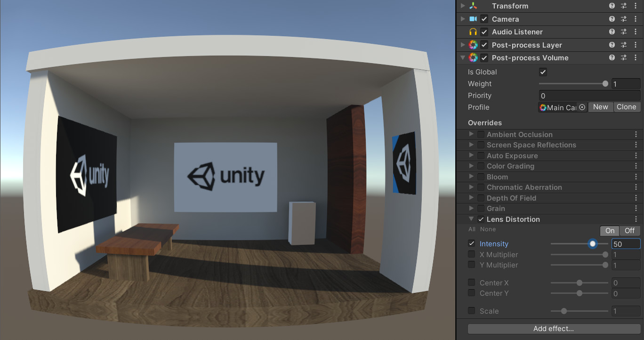Click the Audio Listener headphones icon
Viewport: 644px width, 340px height.
point(473,32)
